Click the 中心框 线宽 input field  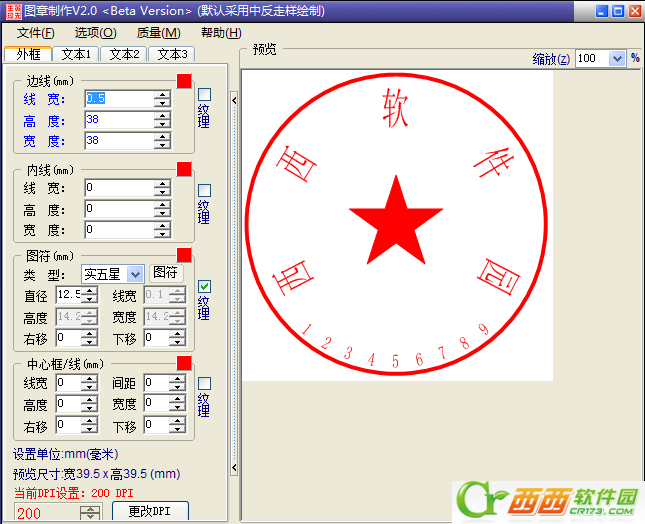[x=69, y=383]
